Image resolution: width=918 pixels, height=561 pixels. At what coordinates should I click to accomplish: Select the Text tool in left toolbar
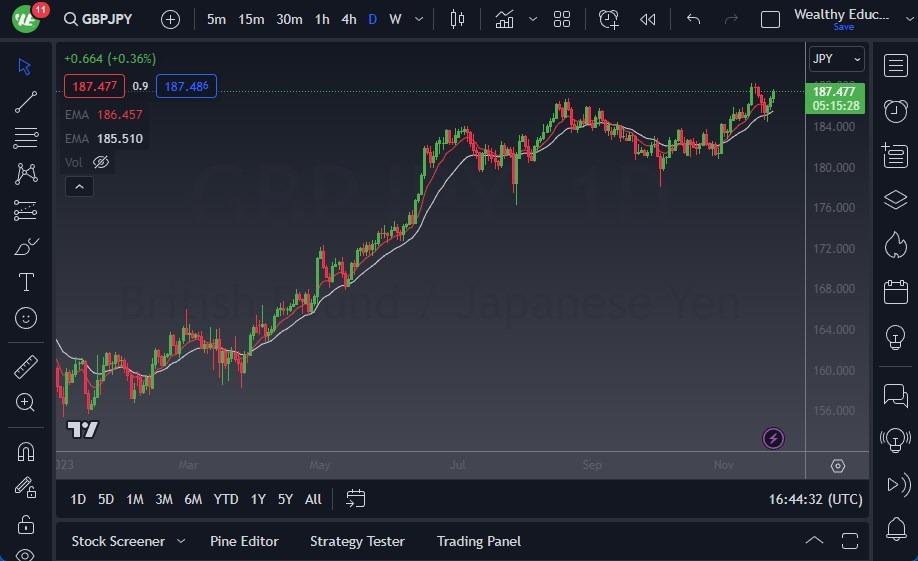(26, 282)
